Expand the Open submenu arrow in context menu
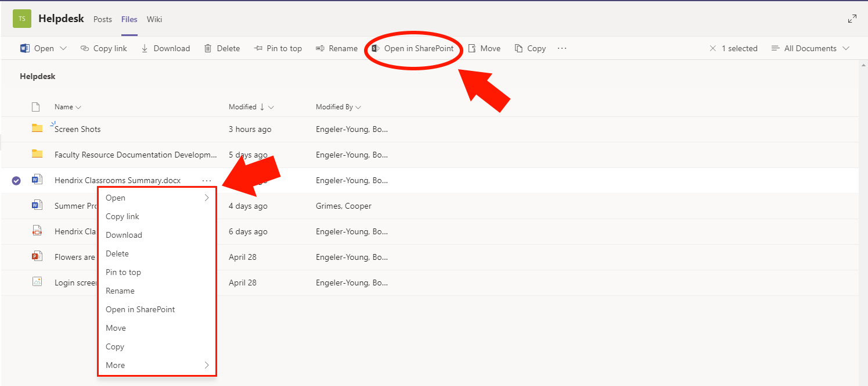Viewport: 868px width, 386px height. click(207, 198)
